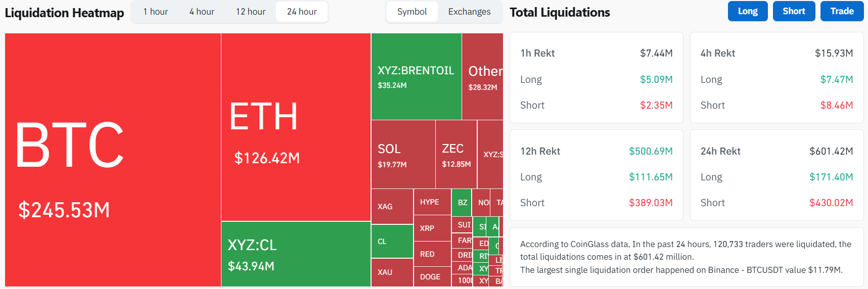
Task: Switch to the 4 hour timeframe
Action: pos(202,12)
